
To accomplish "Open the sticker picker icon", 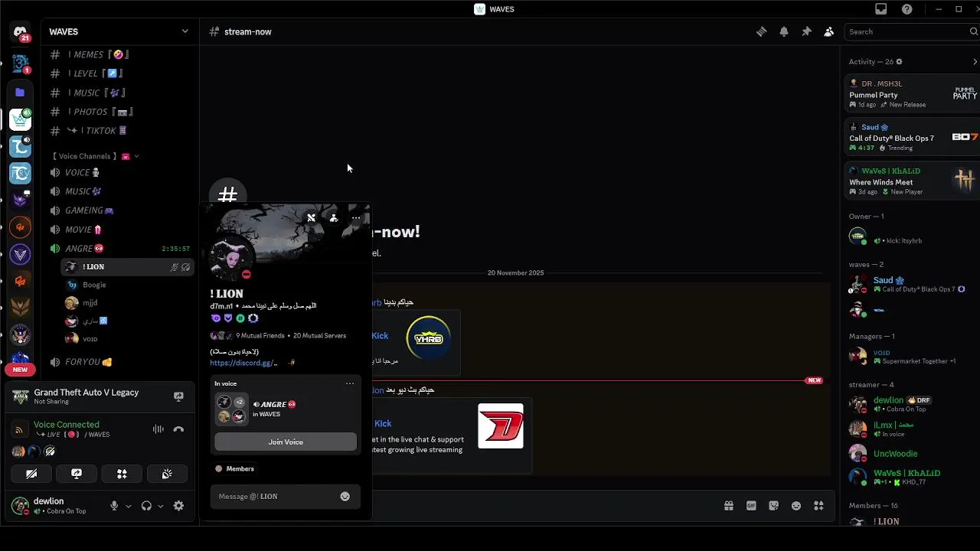I will 774,506.
